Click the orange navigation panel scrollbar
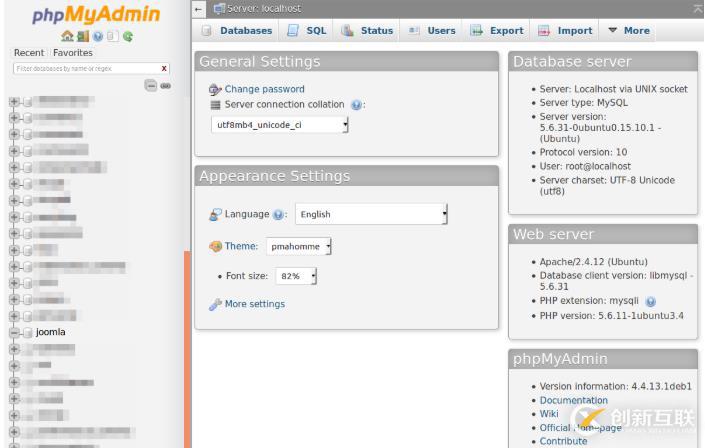 click(187, 349)
